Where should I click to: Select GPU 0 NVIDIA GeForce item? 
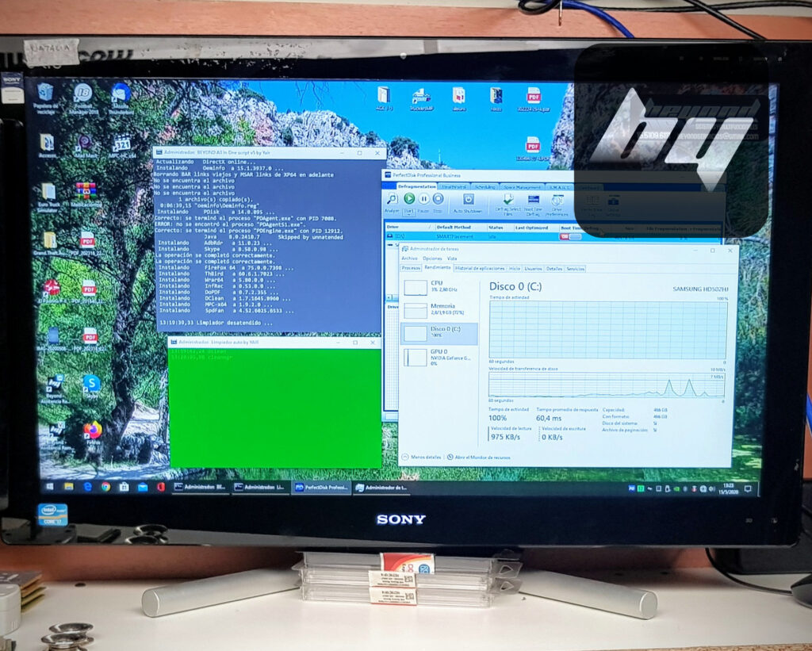439,358
